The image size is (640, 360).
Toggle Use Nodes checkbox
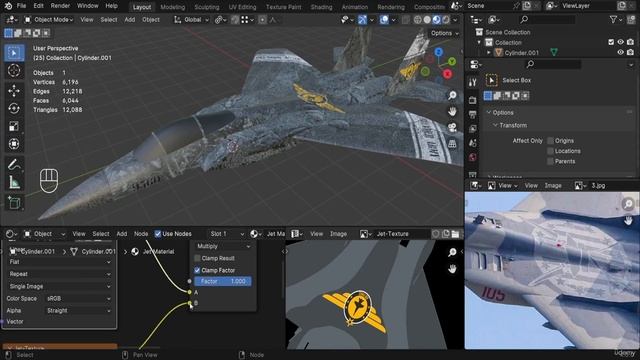coord(158,234)
